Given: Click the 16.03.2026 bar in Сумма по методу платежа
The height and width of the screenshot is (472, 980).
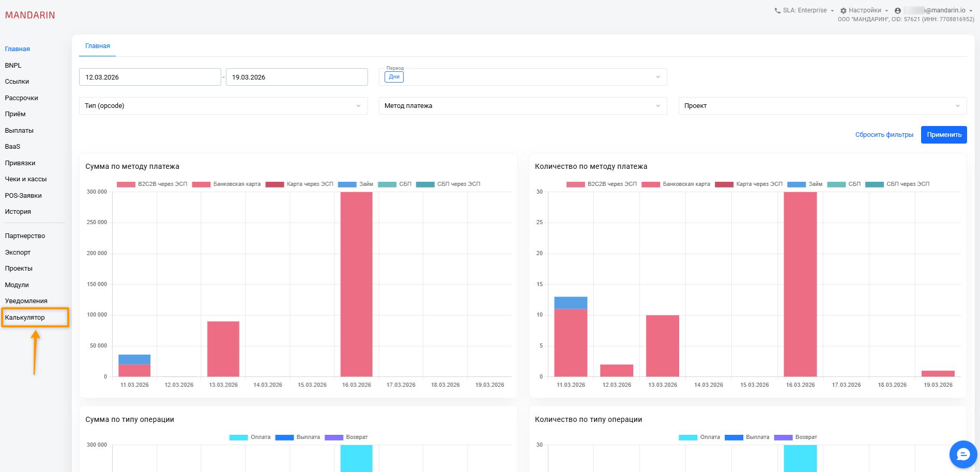Looking at the screenshot, I should click(x=356, y=284).
